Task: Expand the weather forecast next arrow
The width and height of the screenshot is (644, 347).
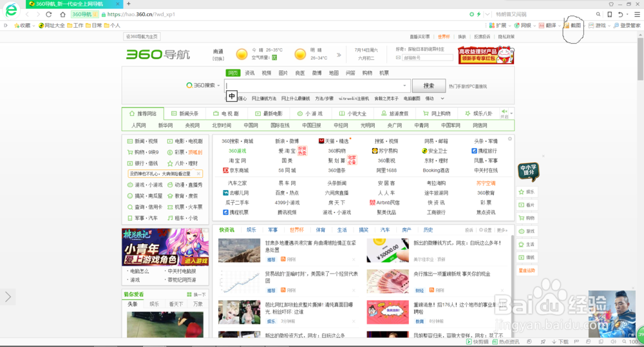Action: tap(339, 55)
